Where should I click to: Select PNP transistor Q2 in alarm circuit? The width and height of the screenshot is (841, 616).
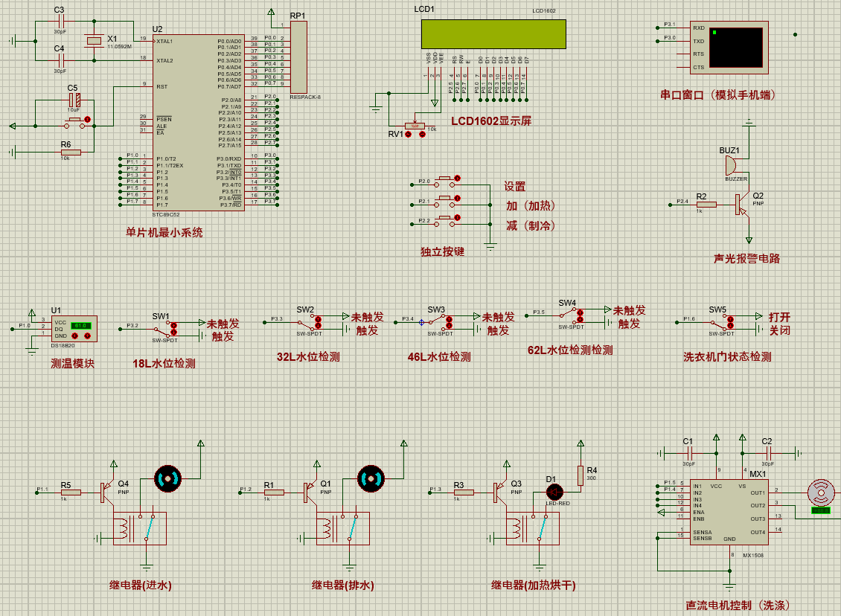pos(742,205)
